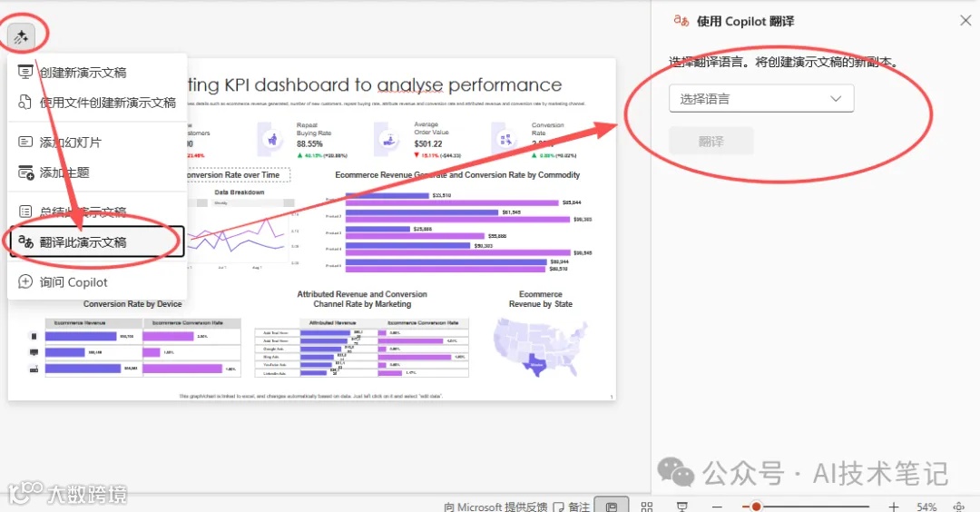Click the panel title 使用 Copilot 翻译
The height and width of the screenshot is (512, 980).
click(746, 21)
